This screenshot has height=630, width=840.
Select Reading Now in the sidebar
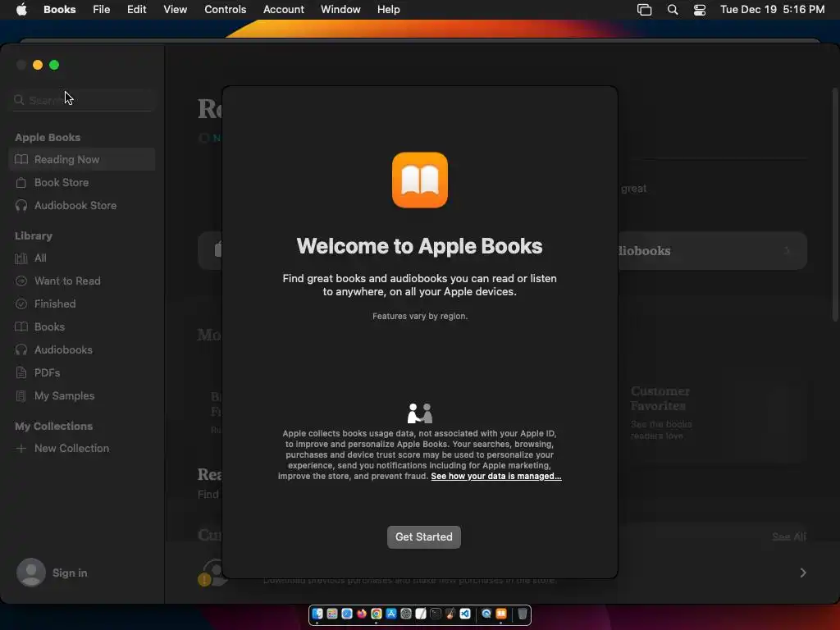[x=82, y=159]
